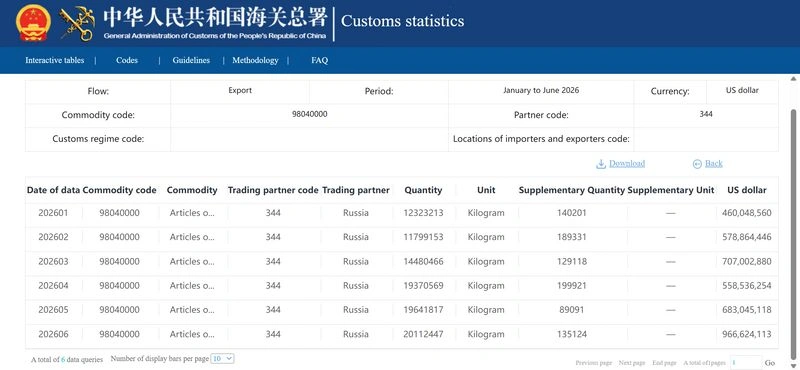Screen dimensions: 800x370
Task: Click the partner code 344 in summary
Action: point(706,114)
